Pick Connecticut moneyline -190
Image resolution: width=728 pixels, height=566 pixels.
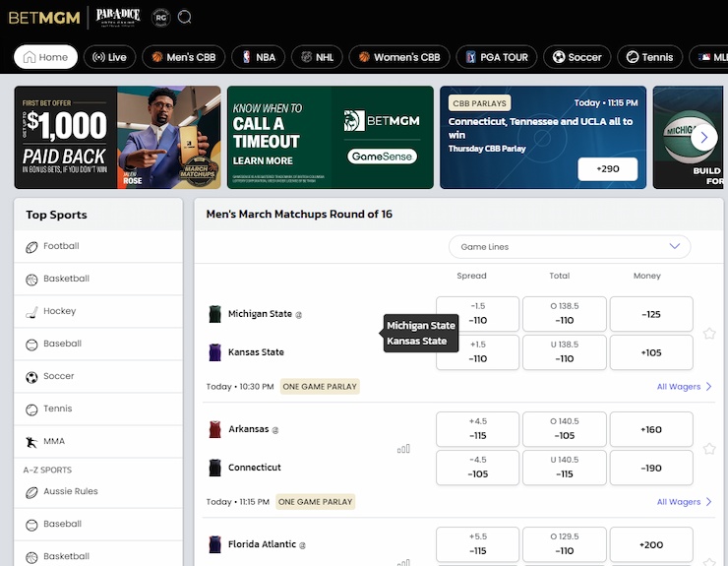point(651,468)
